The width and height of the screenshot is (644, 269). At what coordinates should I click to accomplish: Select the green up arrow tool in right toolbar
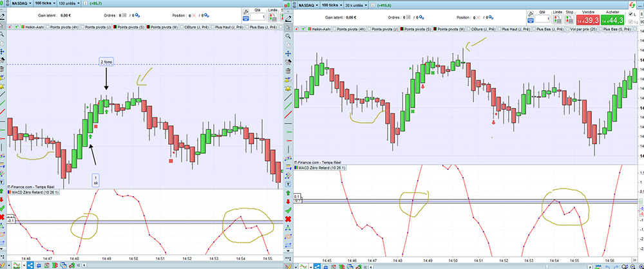289,192
